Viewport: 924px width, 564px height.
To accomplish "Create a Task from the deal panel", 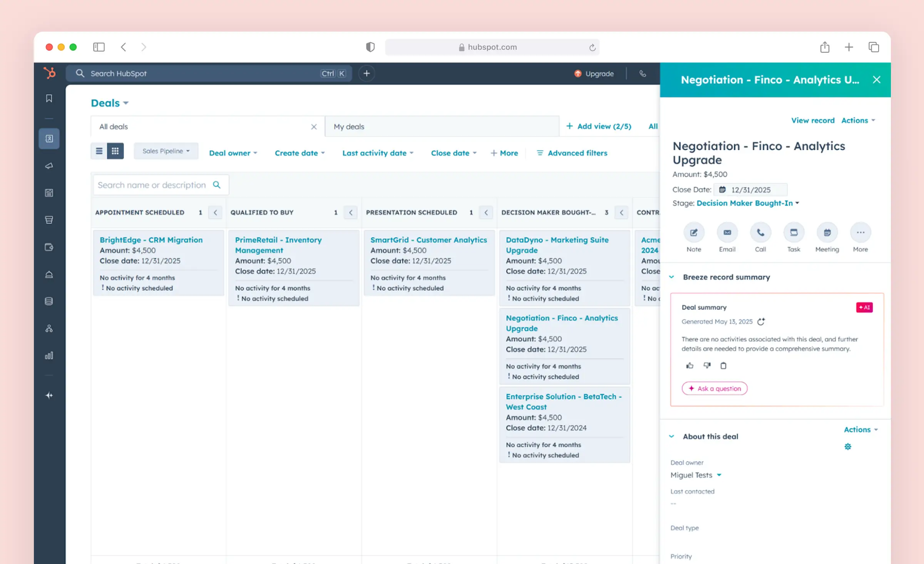I will [x=793, y=233].
